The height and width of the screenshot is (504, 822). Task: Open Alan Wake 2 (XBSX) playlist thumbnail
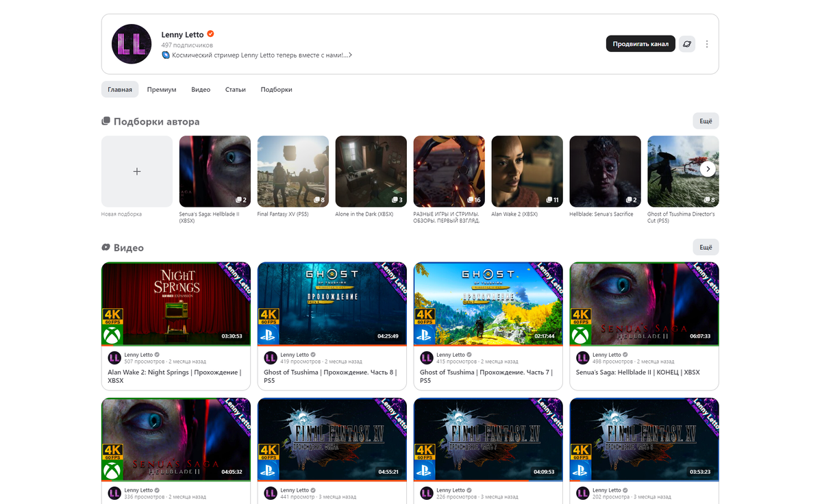click(x=527, y=171)
